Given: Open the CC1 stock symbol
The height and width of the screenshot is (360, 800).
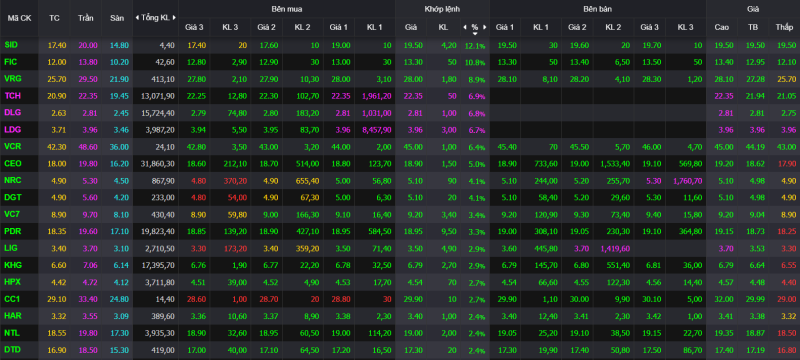Looking at the screenshot, I should [x=12, y=299].
